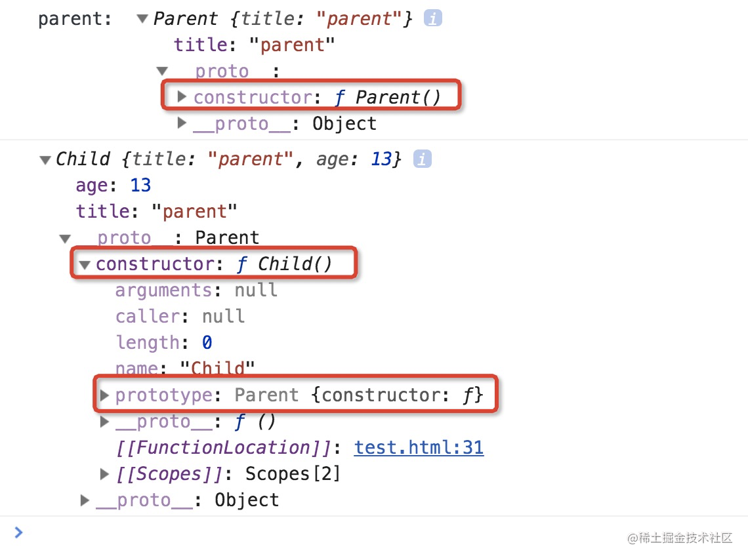
Task: Expand prototype: Parent {constructor: f}
Action: coord(104,395)
